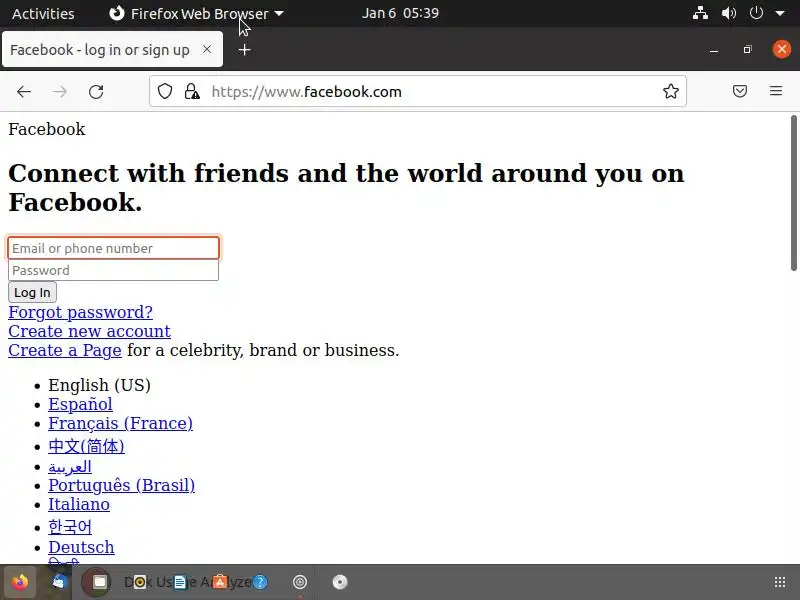Open the Firefox hamburger menu
The width and height of the screenshot is (800, 600).
pos(776,91)
